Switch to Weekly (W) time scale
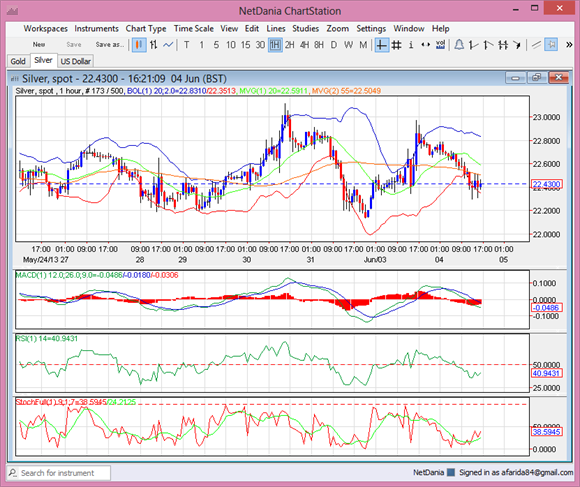 (x=348, y=45)
